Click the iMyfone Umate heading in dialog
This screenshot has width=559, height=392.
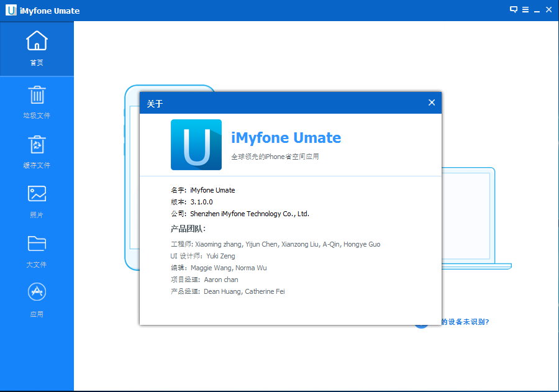pyautogui.click(x=286, y=138)
